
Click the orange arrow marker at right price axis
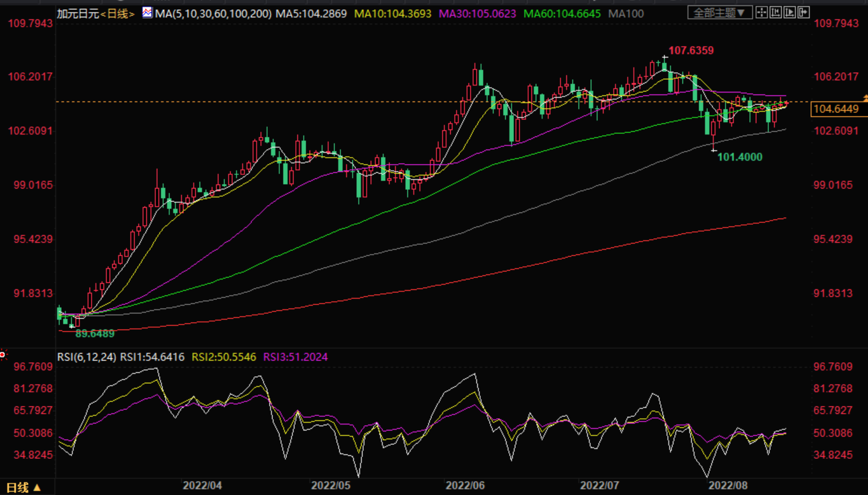tap(865, 98)
